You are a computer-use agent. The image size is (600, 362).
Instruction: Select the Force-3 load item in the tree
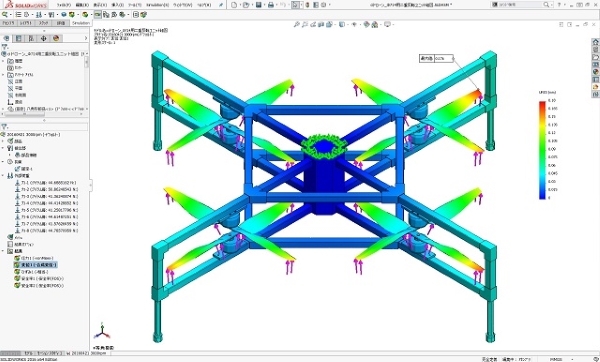49,196
